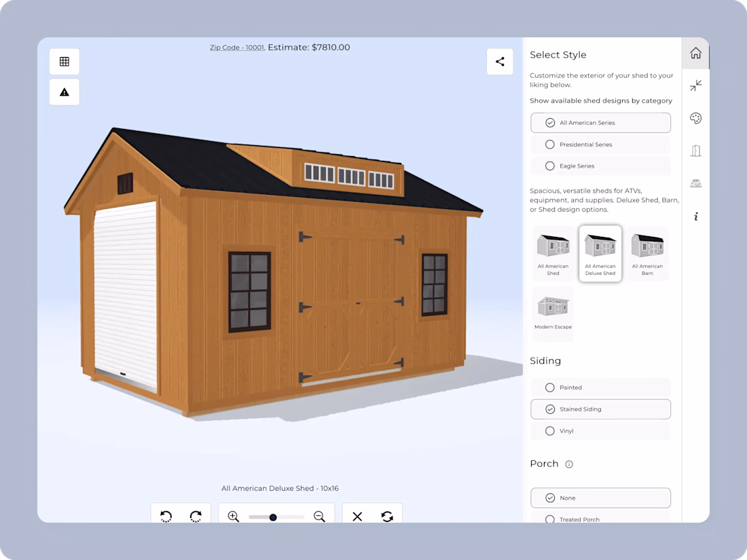Open the doors tab icon
747x560 pixels.
695,151
